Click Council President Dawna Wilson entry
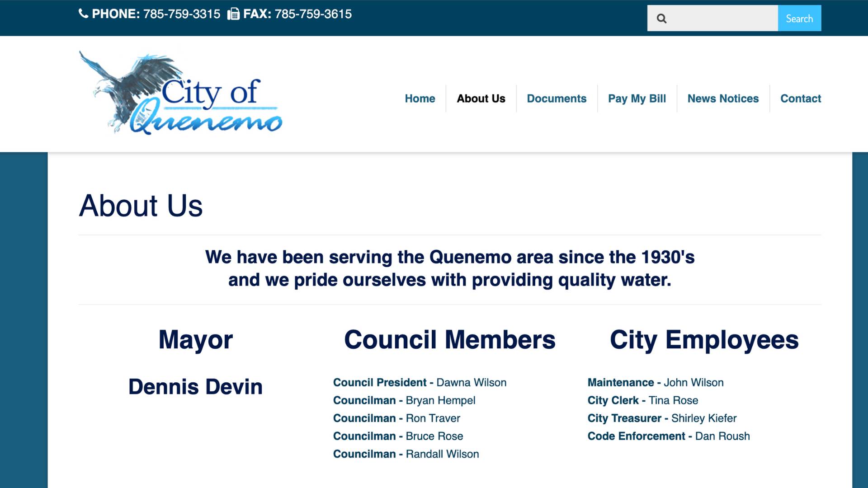Screen dimensions: 868x488 click(419, 383)
